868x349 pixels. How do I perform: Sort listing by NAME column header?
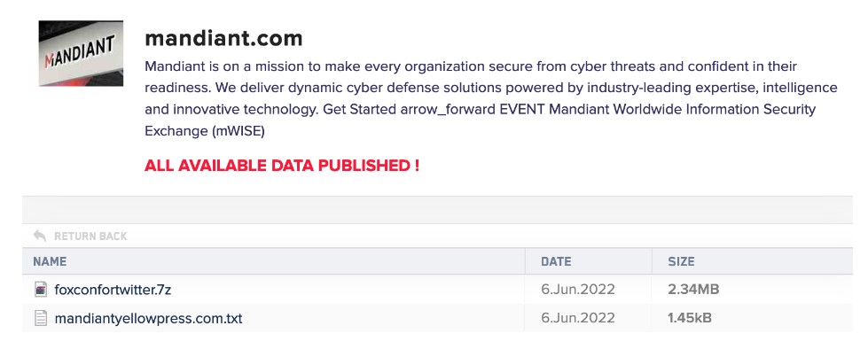(x=50, y=261)
